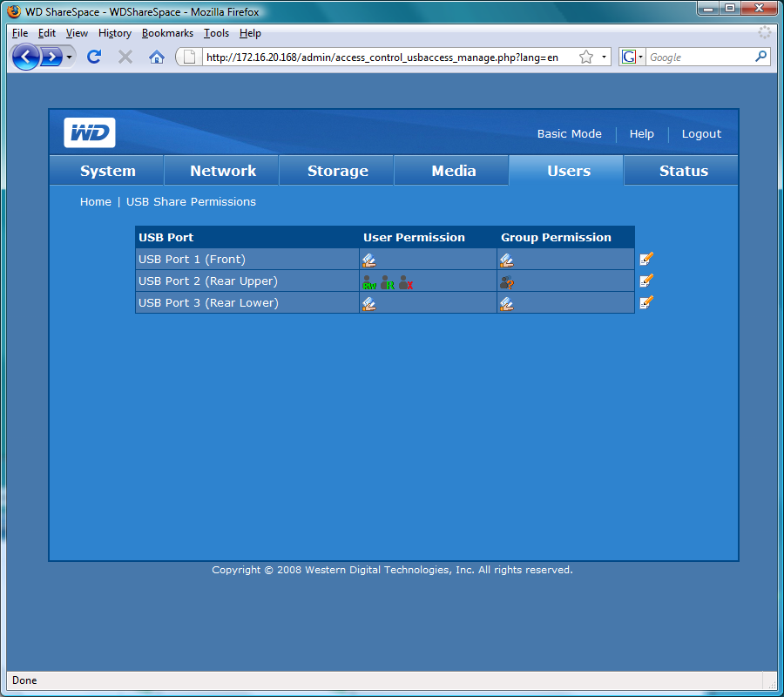The image size is (784, 697).
Task: Select the USB Port 2 (Rear Upper) text
Action: [208, 281]
